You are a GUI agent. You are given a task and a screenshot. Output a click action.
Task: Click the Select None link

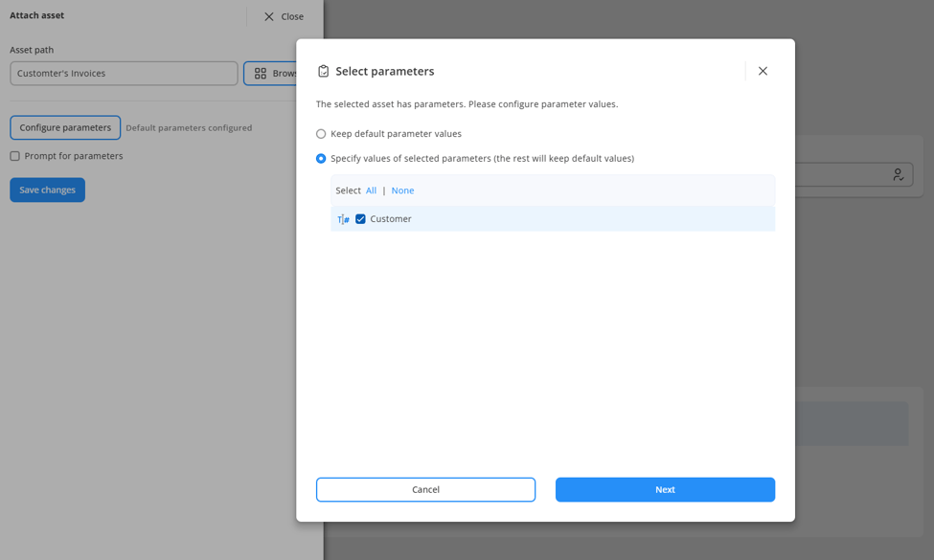tap(402, 190)
